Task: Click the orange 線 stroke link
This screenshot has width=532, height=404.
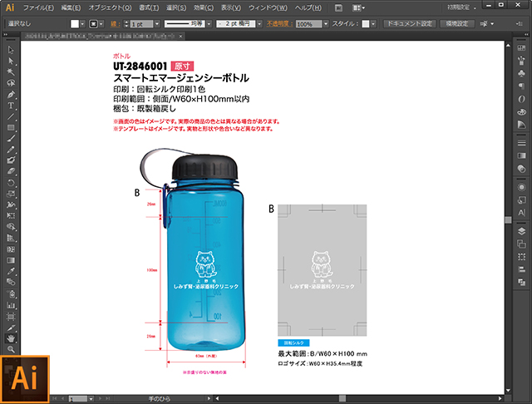Action: pyautogui.click(x=115, y=24)
